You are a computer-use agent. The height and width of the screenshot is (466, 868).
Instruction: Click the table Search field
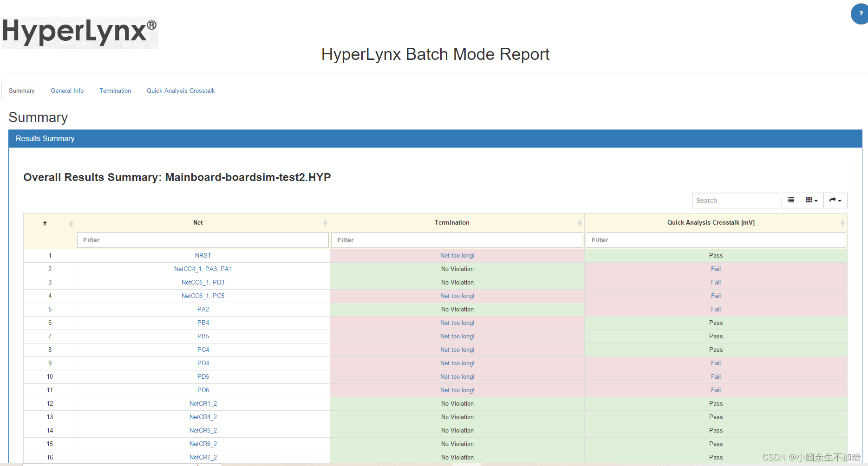coord(735,201)
